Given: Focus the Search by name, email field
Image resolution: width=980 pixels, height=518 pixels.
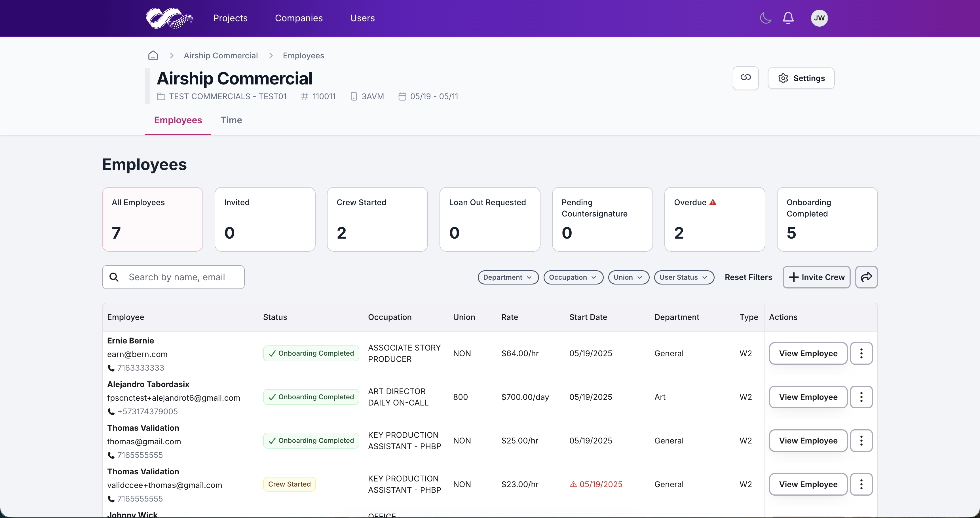Looking at the screenshot, I should pyautogui.click(x=174, y=277).
